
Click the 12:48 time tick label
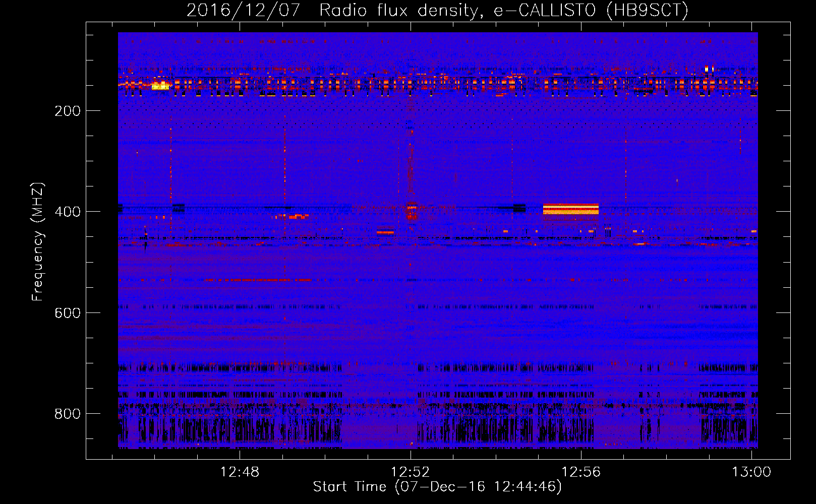pos(240,472)
